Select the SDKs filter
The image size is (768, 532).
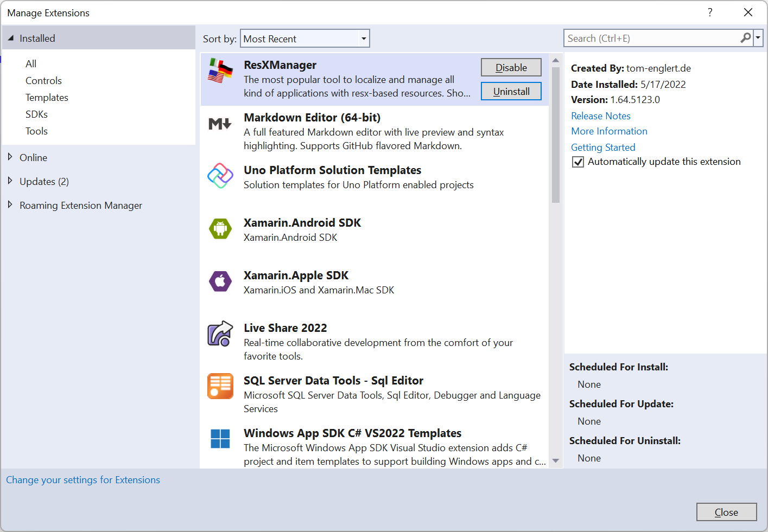click(x=36, y=114)
